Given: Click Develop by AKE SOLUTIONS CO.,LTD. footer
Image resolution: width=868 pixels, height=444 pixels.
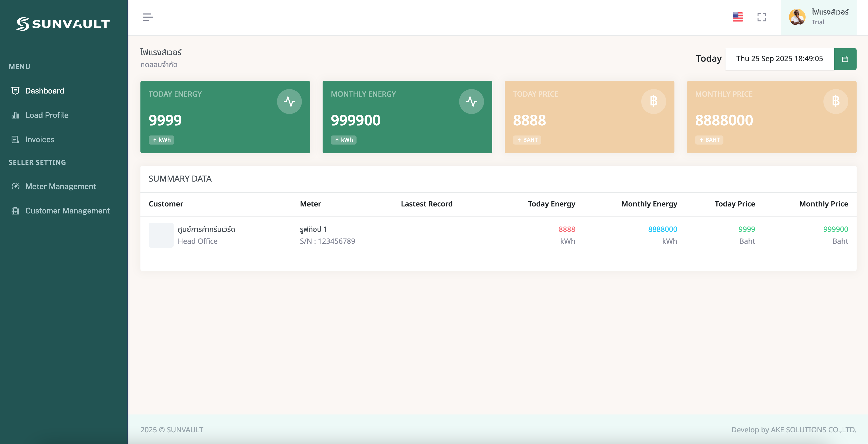Looking at the screenshot, I should click(794, 430).
